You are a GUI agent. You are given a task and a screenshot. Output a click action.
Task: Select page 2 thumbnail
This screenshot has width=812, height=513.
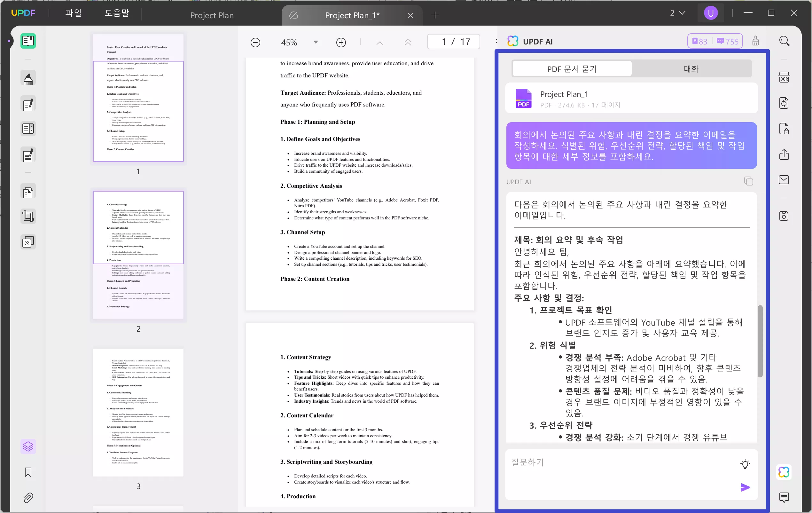pyautogui.click(x=138, y=255)
